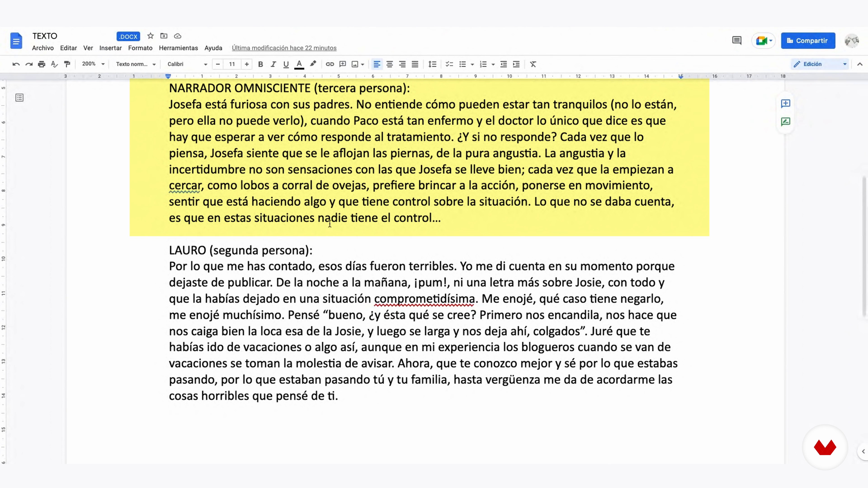Open the Ayuda menu
The width and height of the screenshot is (868, 488).
coord(213,48)
